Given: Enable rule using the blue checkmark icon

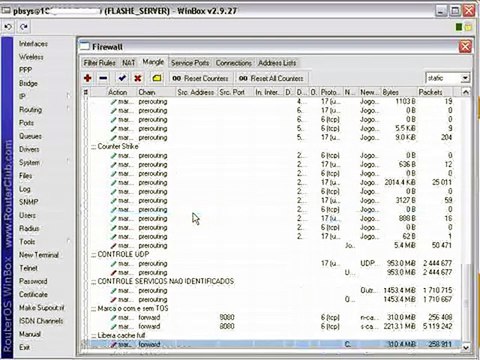Looking at the screenshot, I should [122, 78].
